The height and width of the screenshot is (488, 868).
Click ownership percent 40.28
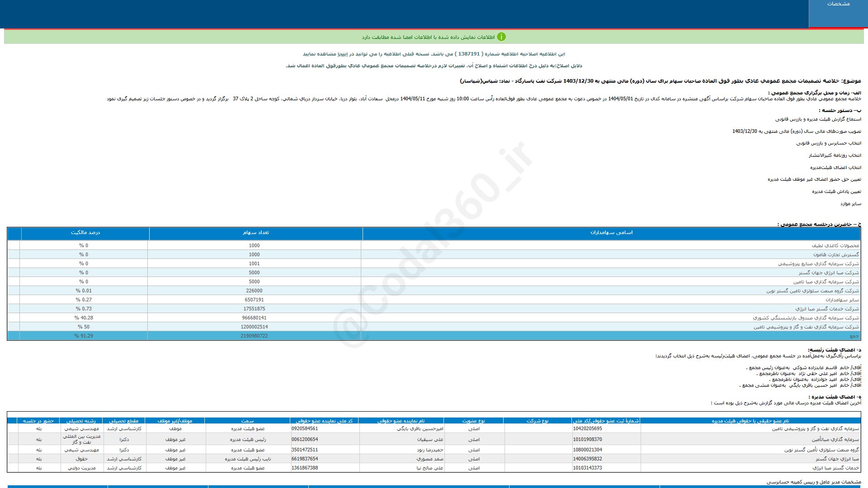tap(84, 318)
